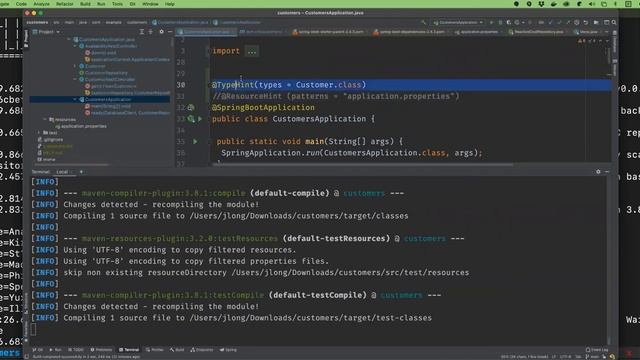Add a new terminal session tab
This screenshot has height=360, width=640.
point(81,172)
